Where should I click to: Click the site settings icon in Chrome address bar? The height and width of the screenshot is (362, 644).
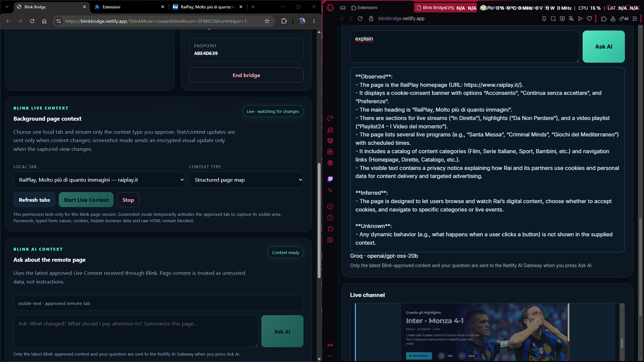click(x=59, y=21)
